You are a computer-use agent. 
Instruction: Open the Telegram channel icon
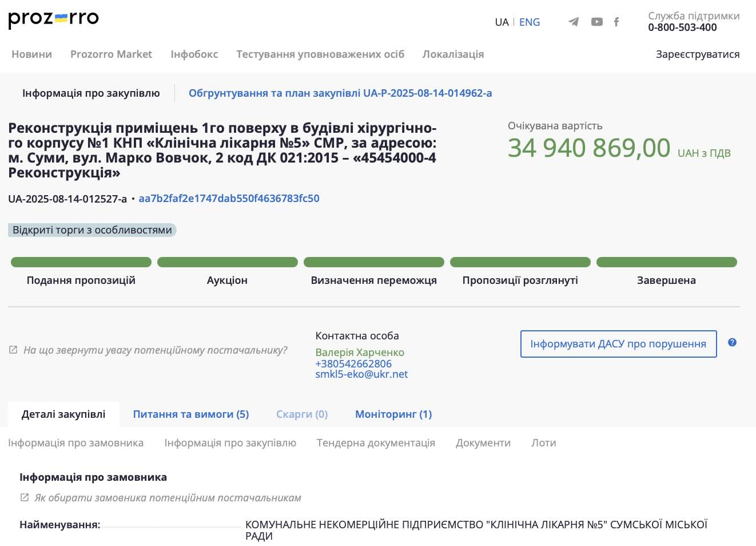[x=574, y=22]
